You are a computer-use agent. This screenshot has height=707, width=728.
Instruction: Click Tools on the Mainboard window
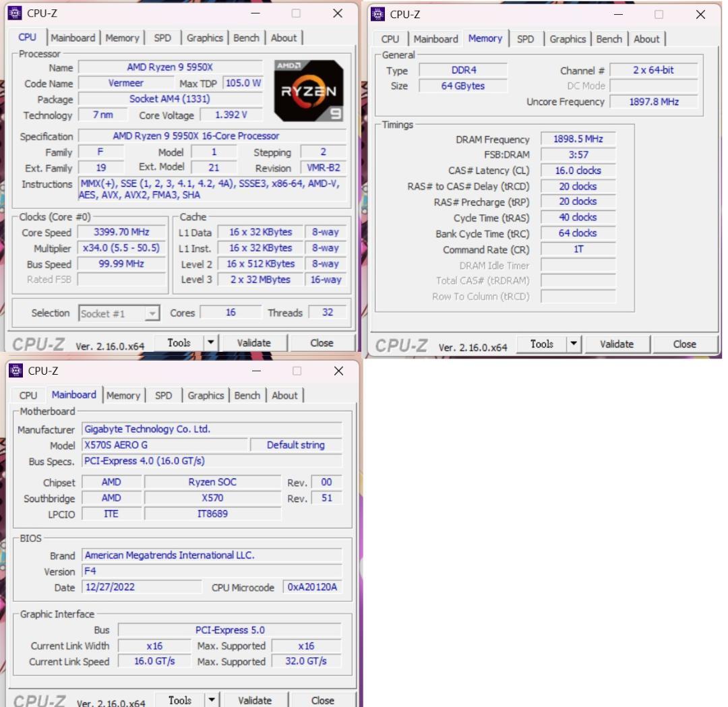(179, 700)
